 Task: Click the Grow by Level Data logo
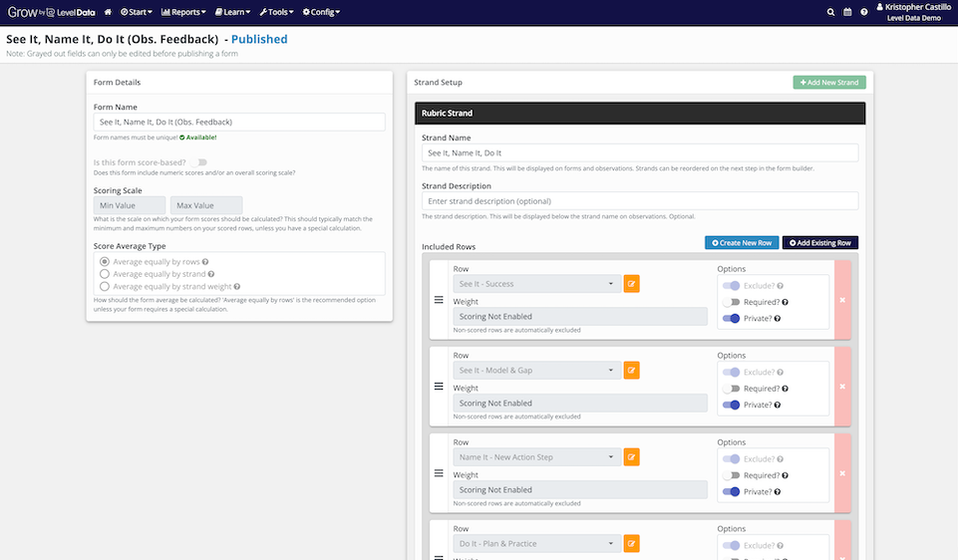tap(51, 12)
